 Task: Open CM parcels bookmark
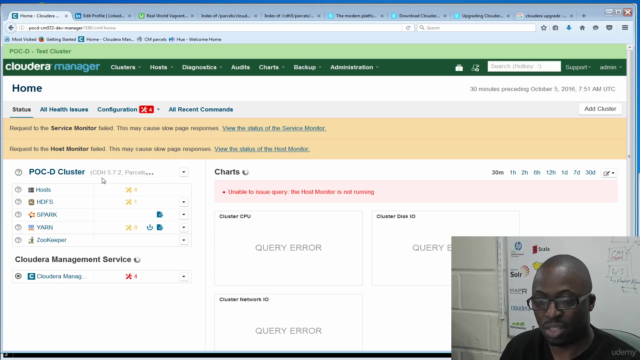(x=152, y=40)
